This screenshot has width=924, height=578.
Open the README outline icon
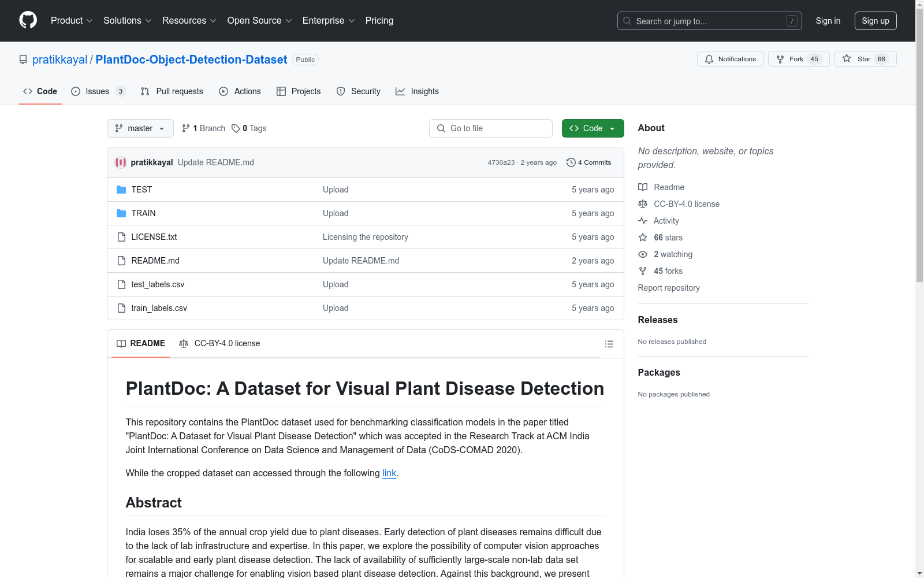click(609, 344)
